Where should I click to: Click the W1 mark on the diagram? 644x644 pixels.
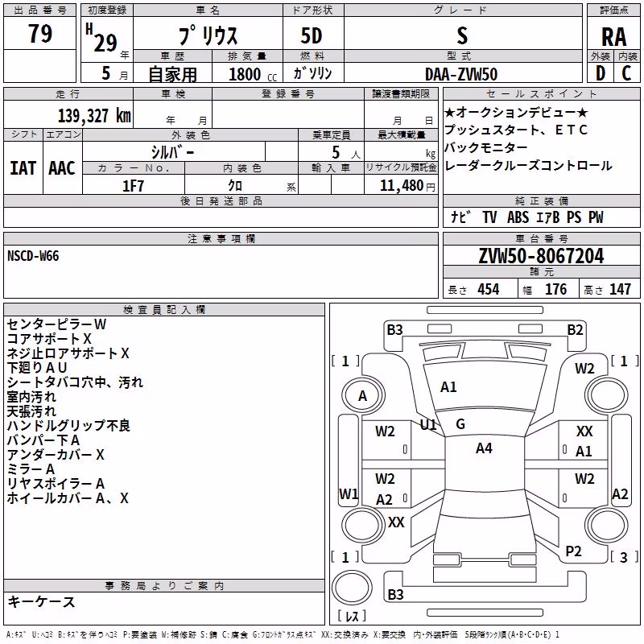coord(349,493)
